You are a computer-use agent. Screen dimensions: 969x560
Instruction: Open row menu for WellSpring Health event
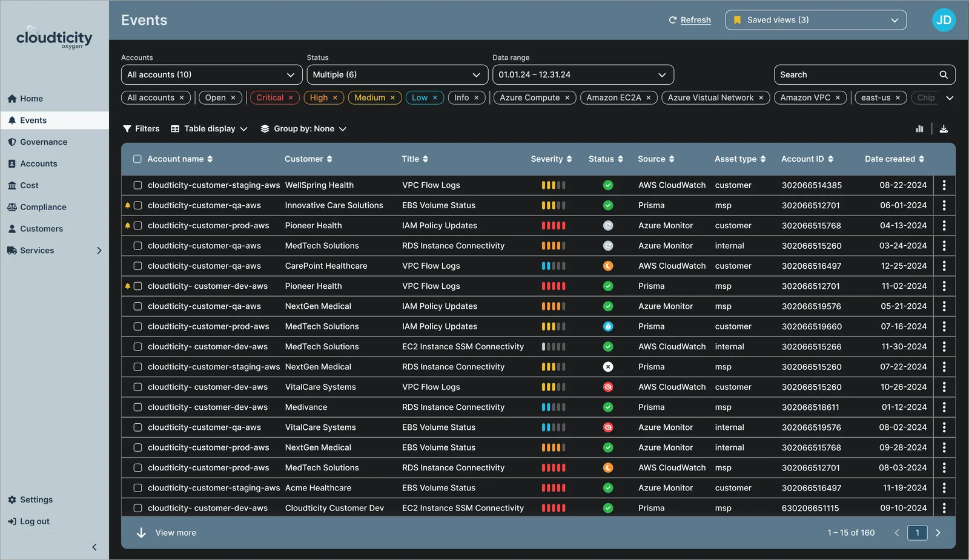(944, 185)
